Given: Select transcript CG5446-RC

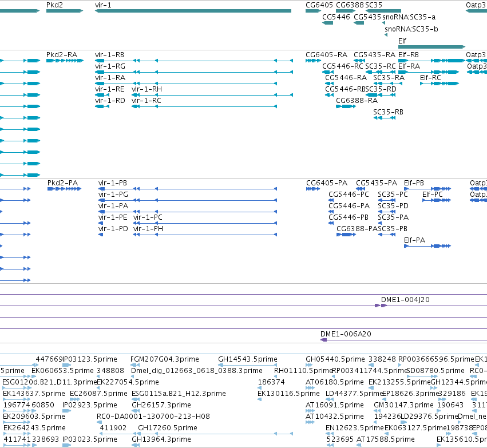Looking at the screenshot, I should 343,66.
